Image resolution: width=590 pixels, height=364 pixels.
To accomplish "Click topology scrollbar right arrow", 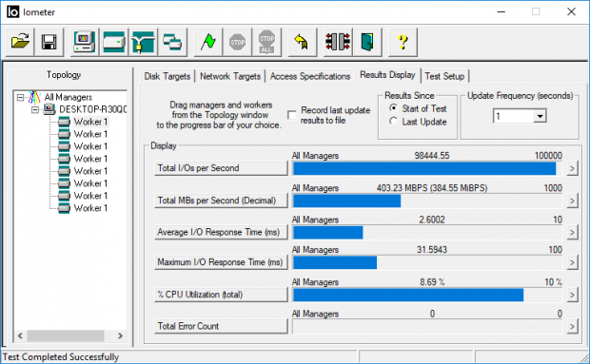I will pos(120,335).
